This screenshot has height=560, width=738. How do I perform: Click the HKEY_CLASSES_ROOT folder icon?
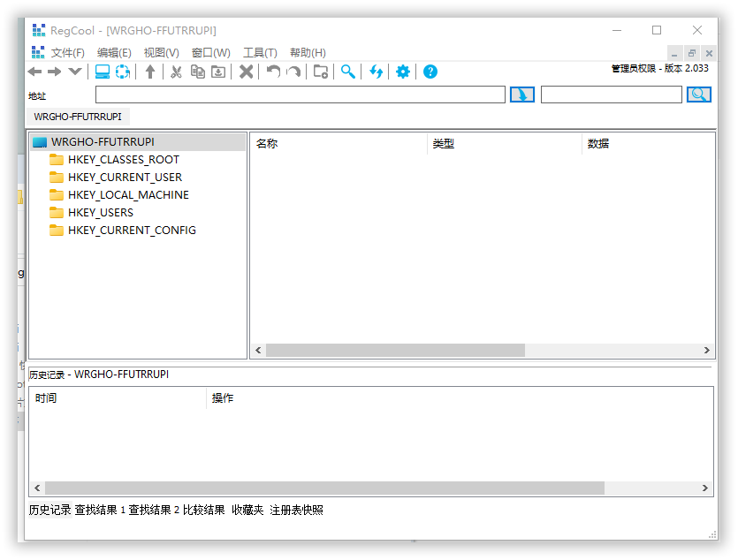coord(57,160)
